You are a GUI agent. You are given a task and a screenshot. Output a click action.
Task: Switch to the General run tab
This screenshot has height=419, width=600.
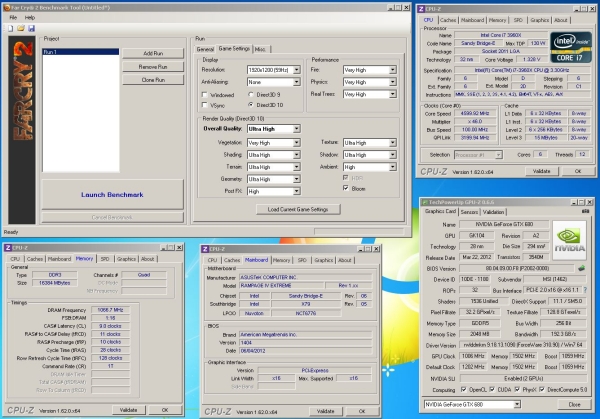tap(205, 49)
